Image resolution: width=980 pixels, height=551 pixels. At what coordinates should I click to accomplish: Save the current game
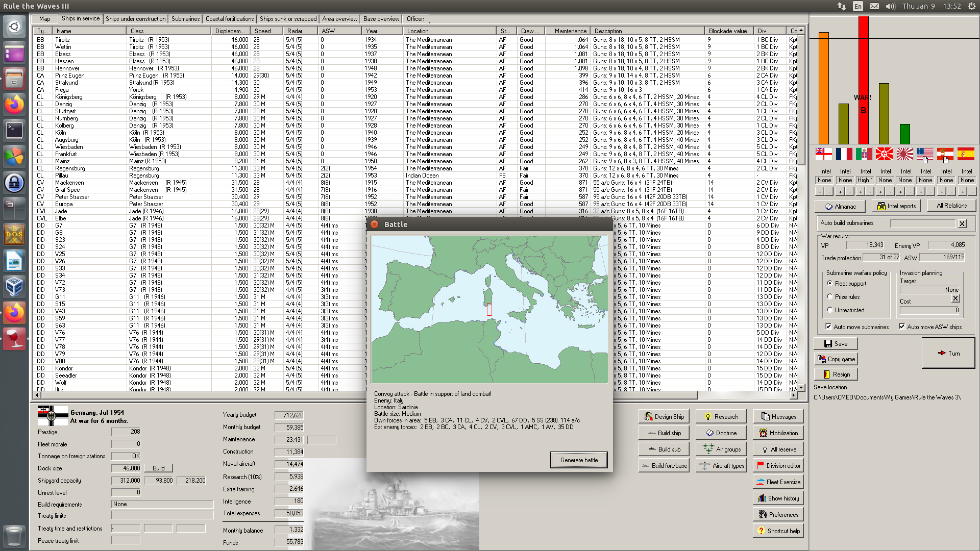pyautogui.click(x=836, y=344)
